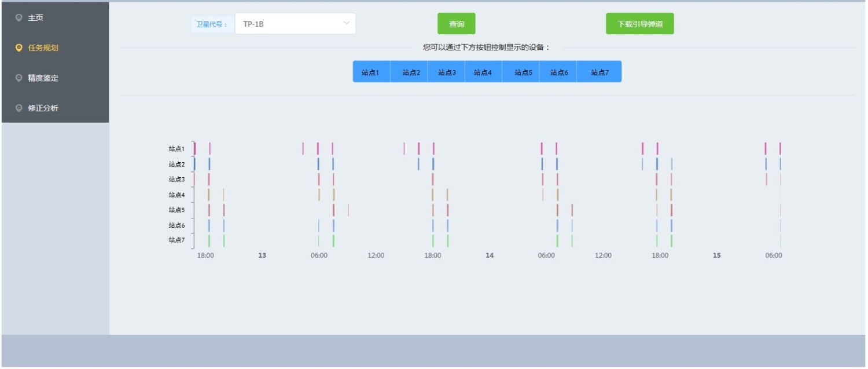868x369 pixels.
Task: Toggle display of 站点1
Action: point(371,72)
